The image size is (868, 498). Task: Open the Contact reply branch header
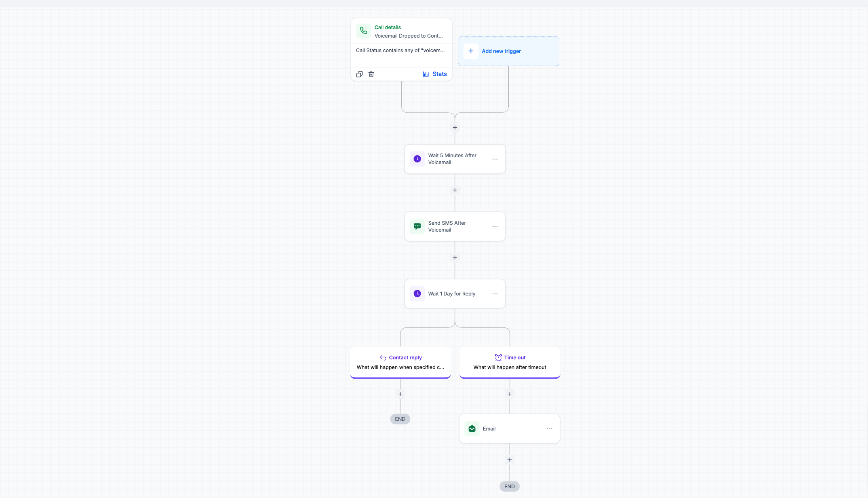click(405, 358)
